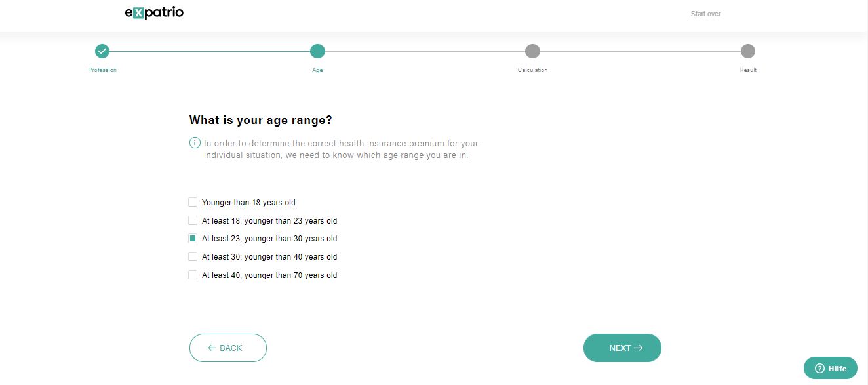Uncheck the 'At least 23, younger than 30' checkbox
This screenshot has width=868, height=385.
(193, 239)
